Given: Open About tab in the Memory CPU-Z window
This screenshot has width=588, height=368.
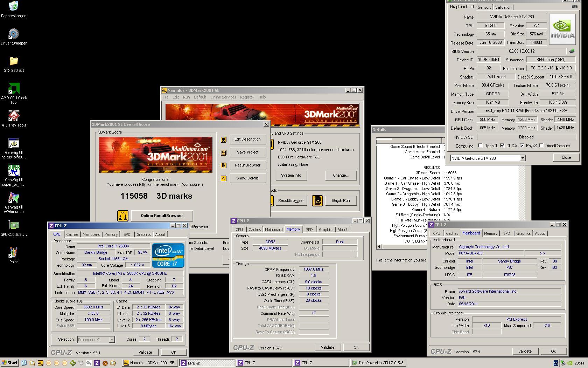Looking at the screenshot, I should 342,230.
